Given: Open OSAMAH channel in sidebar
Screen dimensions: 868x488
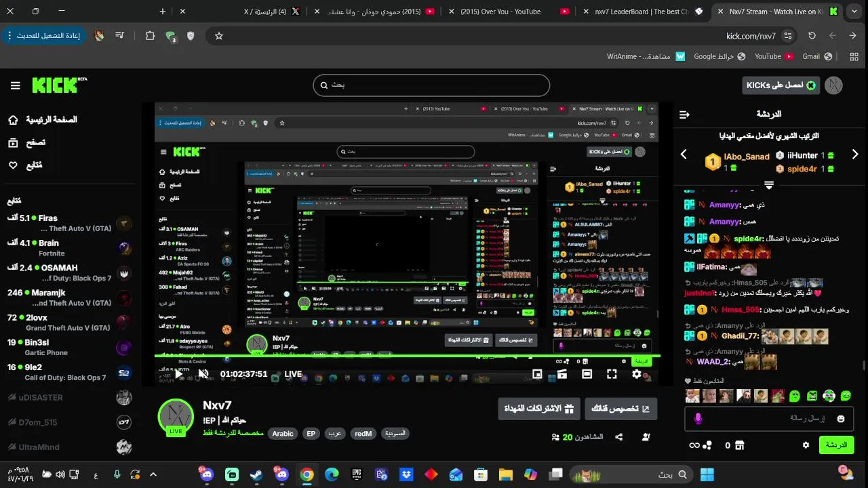Looking at the screenshot, I should tap(68, 273).
